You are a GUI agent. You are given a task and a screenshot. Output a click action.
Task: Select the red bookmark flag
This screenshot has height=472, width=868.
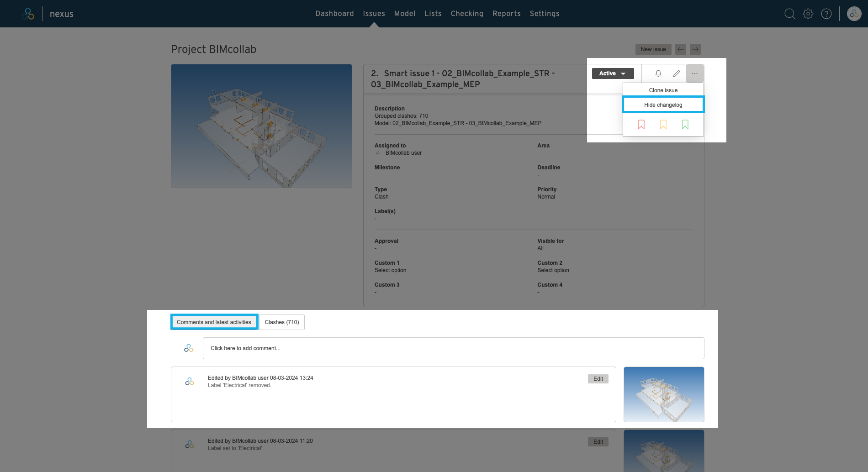coord(641,125)
